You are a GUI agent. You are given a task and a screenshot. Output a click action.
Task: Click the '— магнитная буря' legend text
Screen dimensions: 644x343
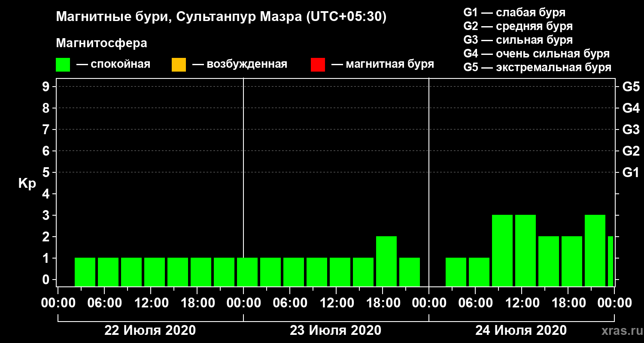point(383,65)
